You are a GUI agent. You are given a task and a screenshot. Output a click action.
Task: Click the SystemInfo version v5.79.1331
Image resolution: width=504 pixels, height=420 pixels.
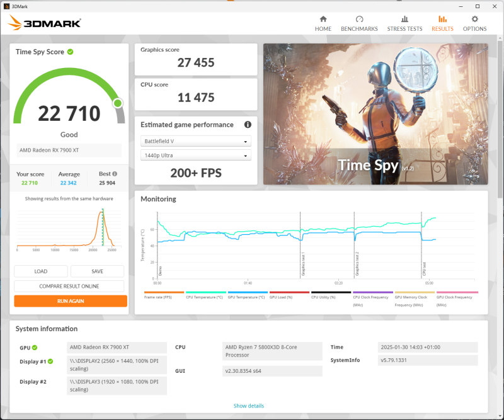(x=428, y=360)
